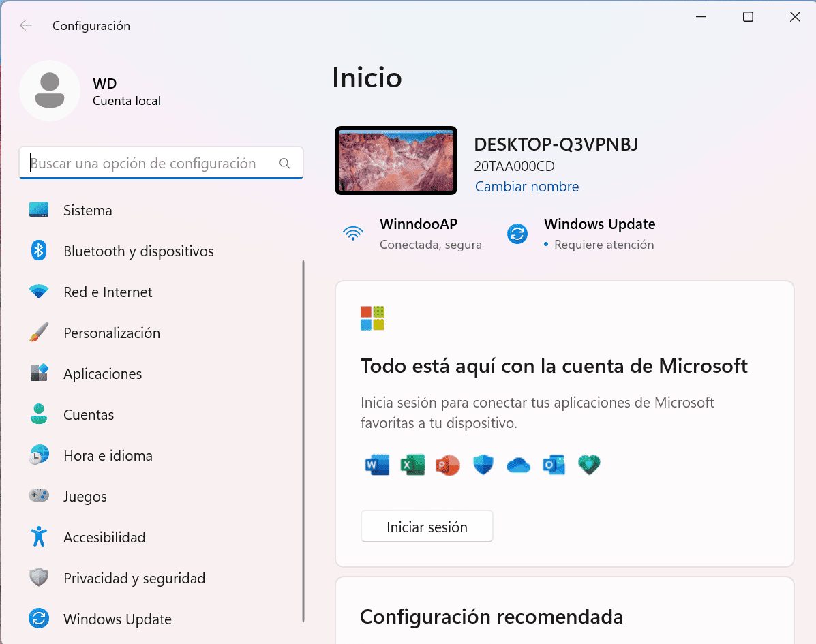Viewport: 816px width, 644px height.
Task: Click the WinndooAP wifi status icon
Action: click(x=353, y=233)
